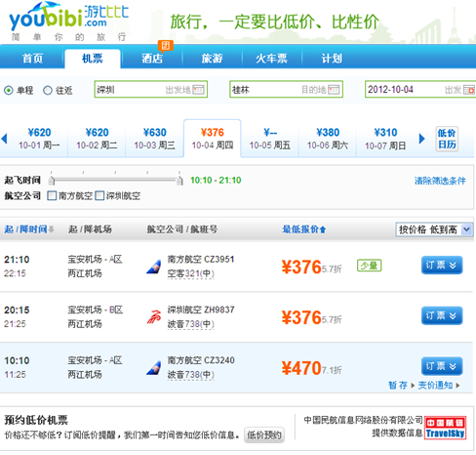
Task: Expand 订票 options for flight CZ3951
Action: tap(442, 266)
